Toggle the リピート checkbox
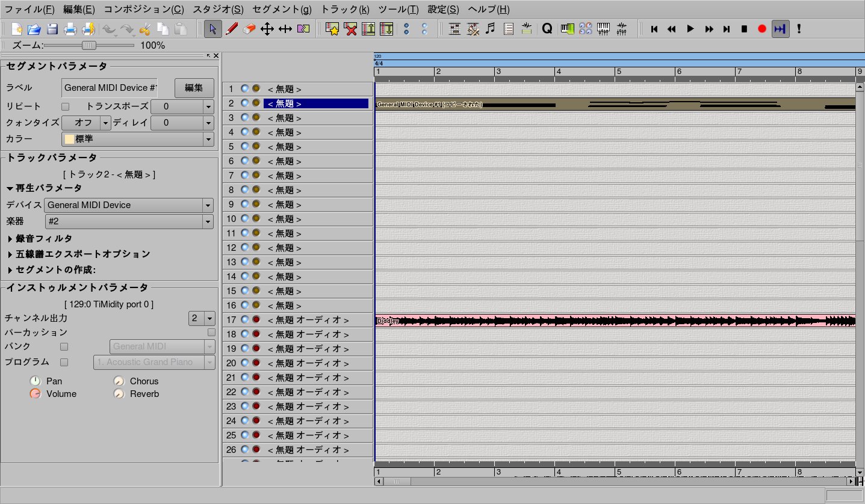This screenshot has width=865, height=504. pos(66,106)
